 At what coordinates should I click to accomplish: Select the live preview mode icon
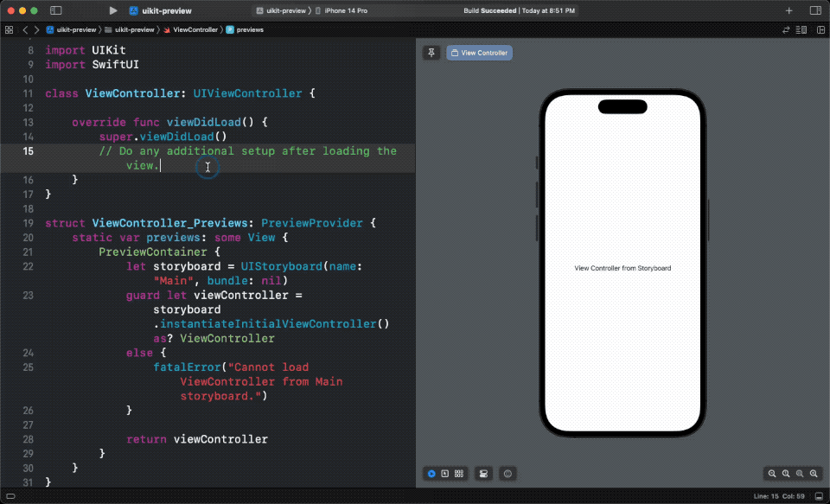pyautogui.click(x=431, y=473)
